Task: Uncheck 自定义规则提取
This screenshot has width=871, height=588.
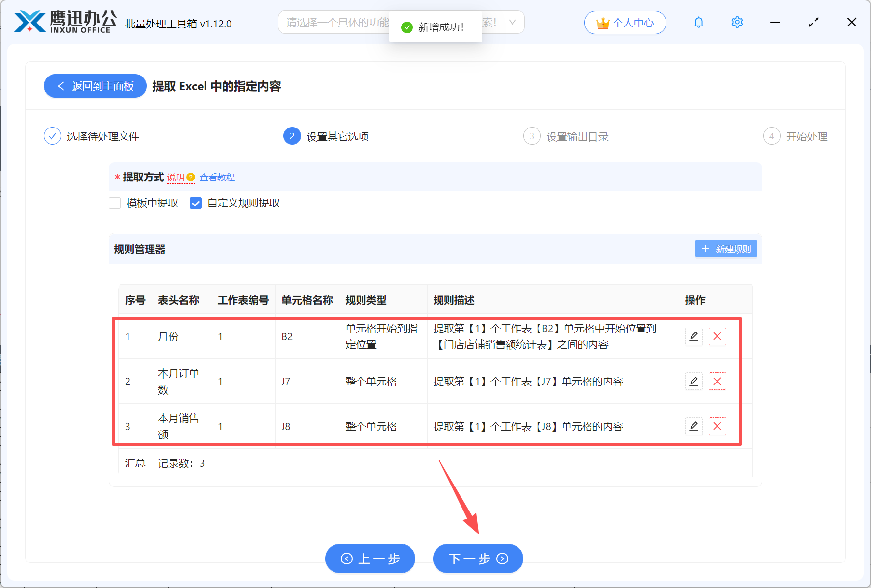Action: 196,203
